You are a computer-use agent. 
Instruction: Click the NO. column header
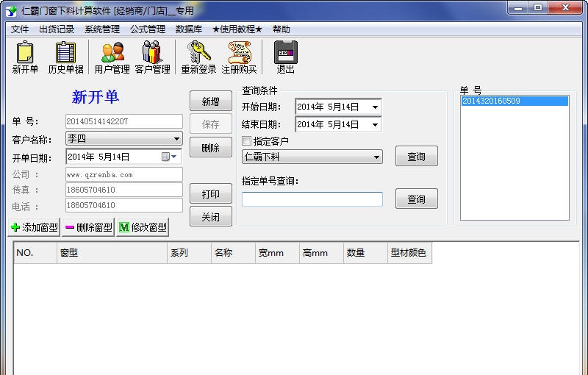35,253
